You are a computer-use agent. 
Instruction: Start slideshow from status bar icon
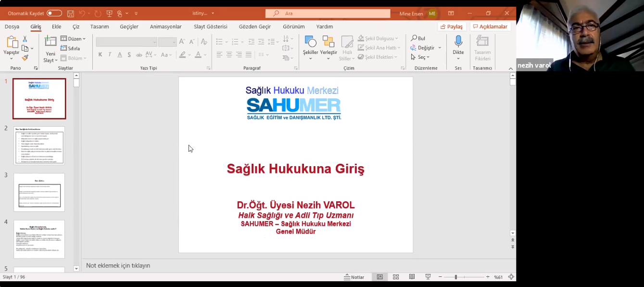point(428,277)
